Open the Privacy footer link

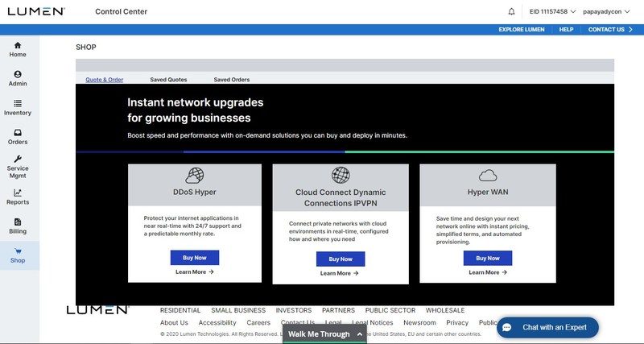(x=457, y=322)
